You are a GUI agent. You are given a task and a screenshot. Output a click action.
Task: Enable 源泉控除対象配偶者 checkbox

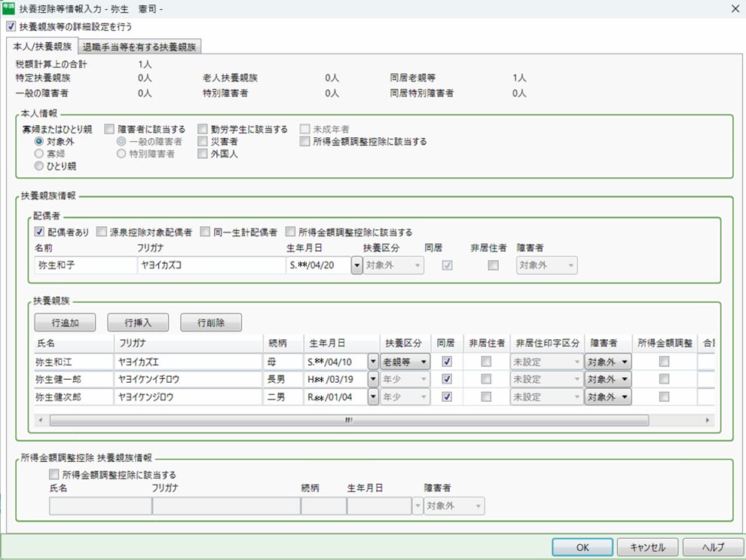pyautogui.click(x=102, y=232)
